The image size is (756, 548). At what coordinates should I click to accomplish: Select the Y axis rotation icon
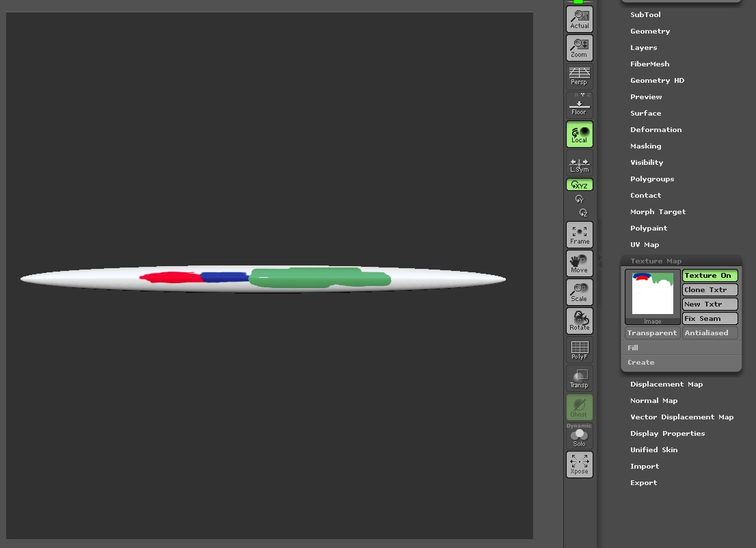(579, 199)
